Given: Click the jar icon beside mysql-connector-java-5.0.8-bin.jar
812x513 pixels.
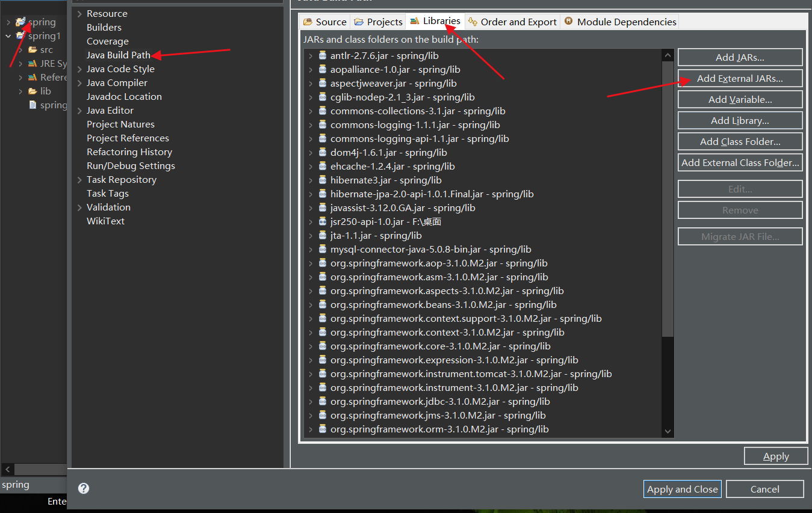Looking at the screenshot, I should 322,249.
